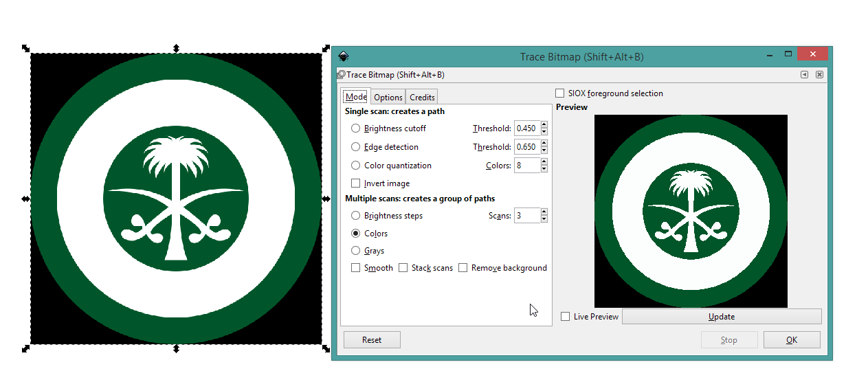Enable Live Preview
The image size is (868, 382).
[565, 317]
